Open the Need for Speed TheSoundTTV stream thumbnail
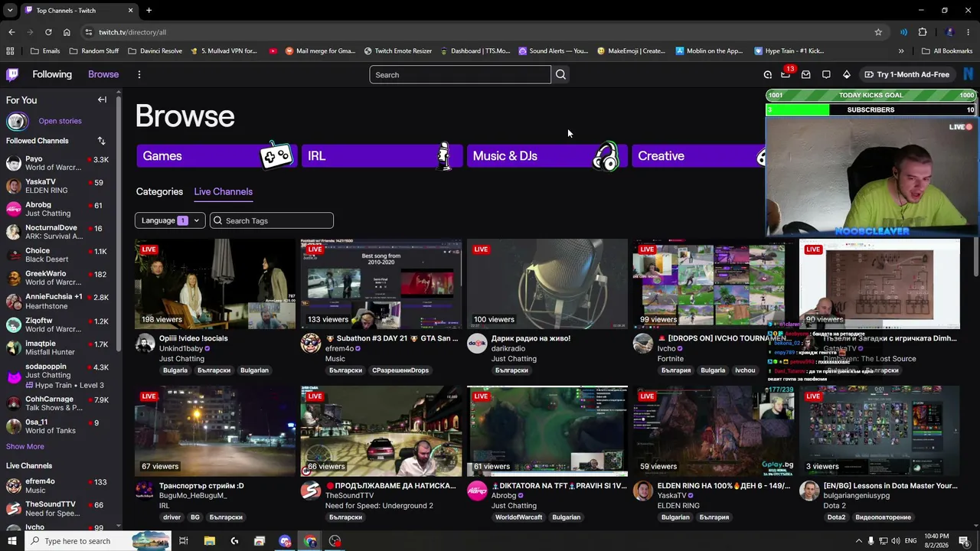The height and width of the screenshot is (551, 980). [x=381, y=431]
